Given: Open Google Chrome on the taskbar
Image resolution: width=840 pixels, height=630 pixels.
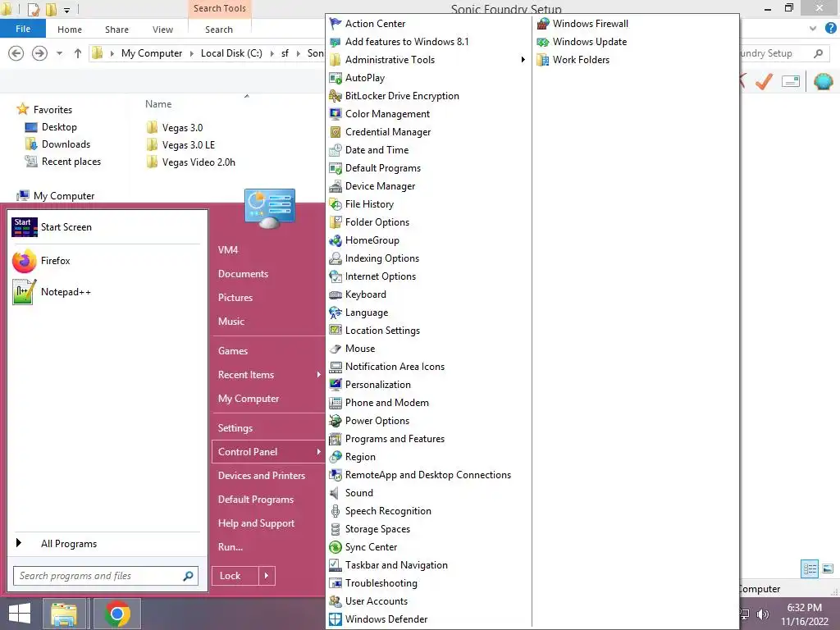Looking at the screenshot, I should [x=117, y=614].
